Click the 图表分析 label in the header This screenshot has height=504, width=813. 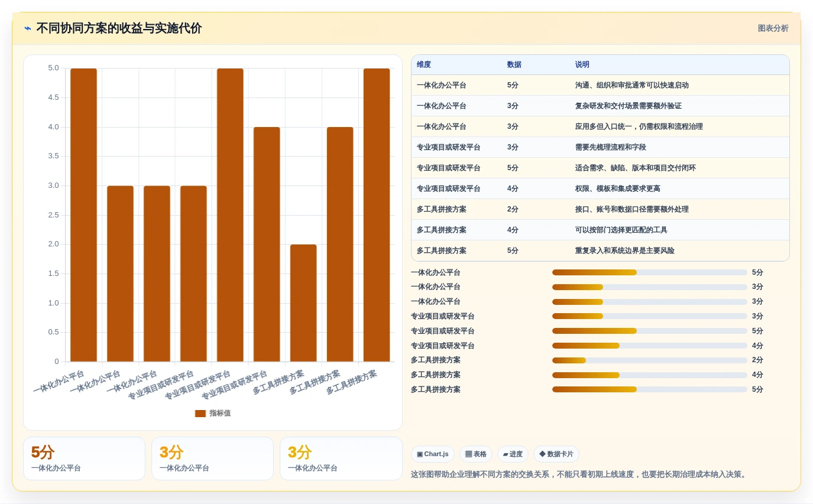pos(773,28)
